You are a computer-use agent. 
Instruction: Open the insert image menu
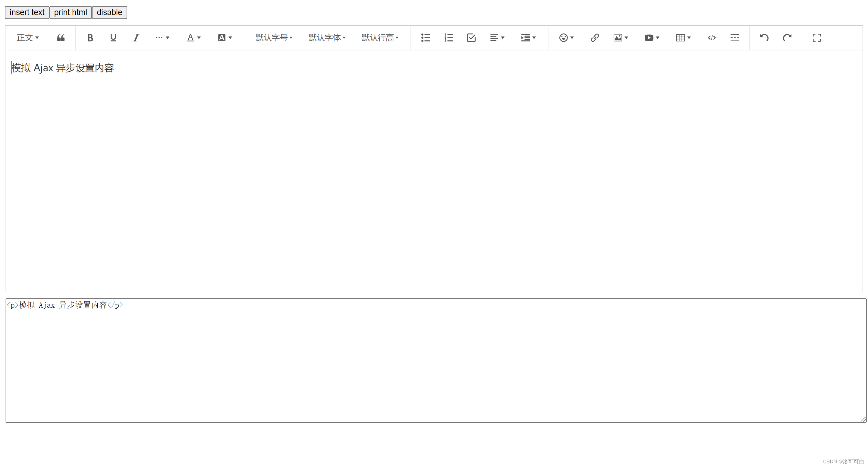[621, 38]
